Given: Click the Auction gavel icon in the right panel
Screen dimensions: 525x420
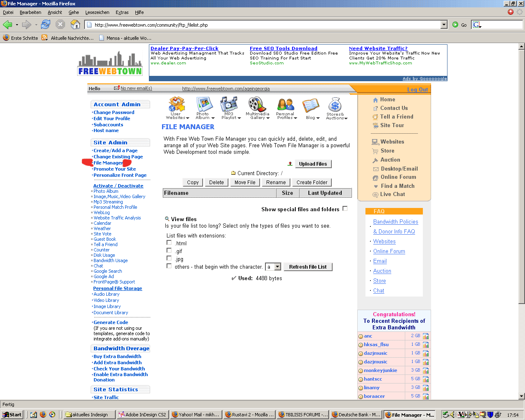Looking at the screenshot, I should (375, 160).
